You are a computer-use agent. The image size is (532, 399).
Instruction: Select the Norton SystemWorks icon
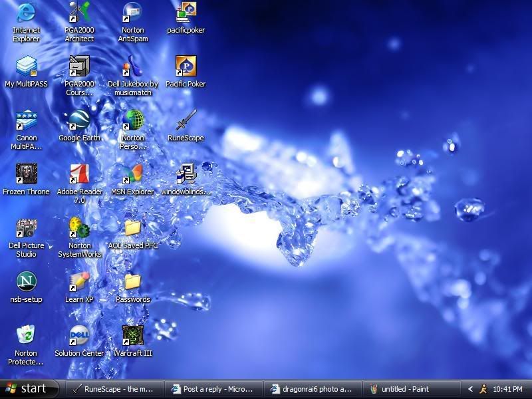[79, 229]
